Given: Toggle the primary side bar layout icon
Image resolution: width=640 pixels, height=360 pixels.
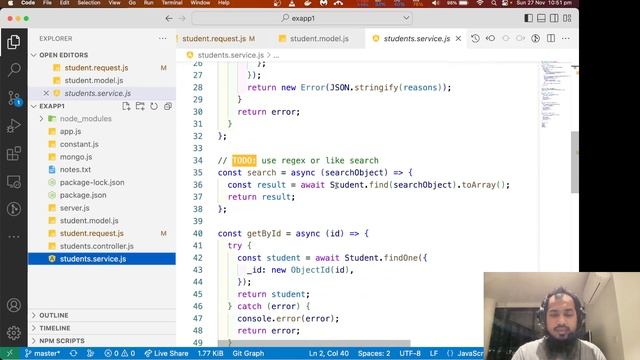Looking at the screenshot, I should click(528, 18).
